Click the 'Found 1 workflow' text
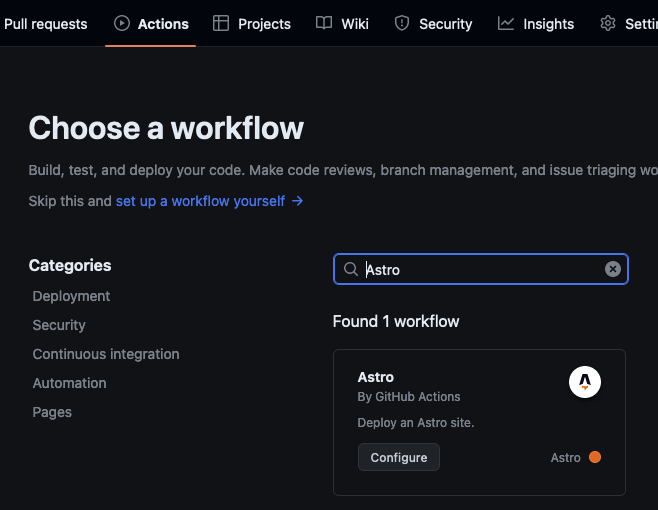This screenshot has width=658, height=510. 396,322
